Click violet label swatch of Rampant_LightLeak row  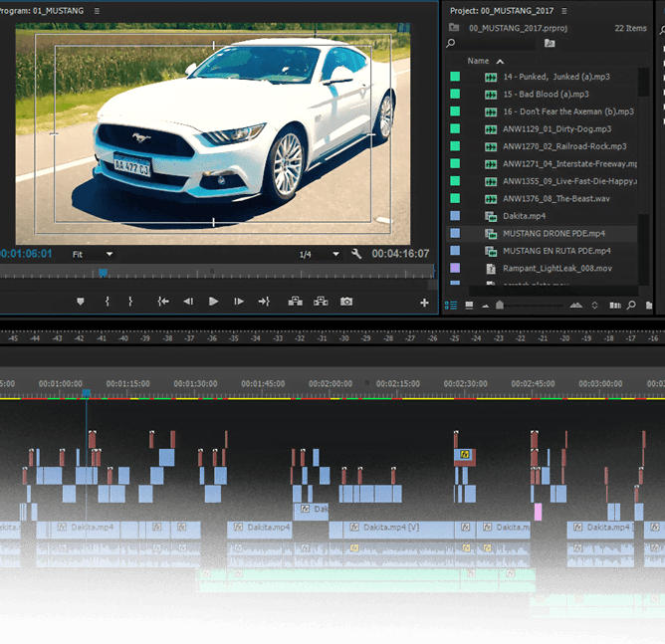(x=455, y=268)
